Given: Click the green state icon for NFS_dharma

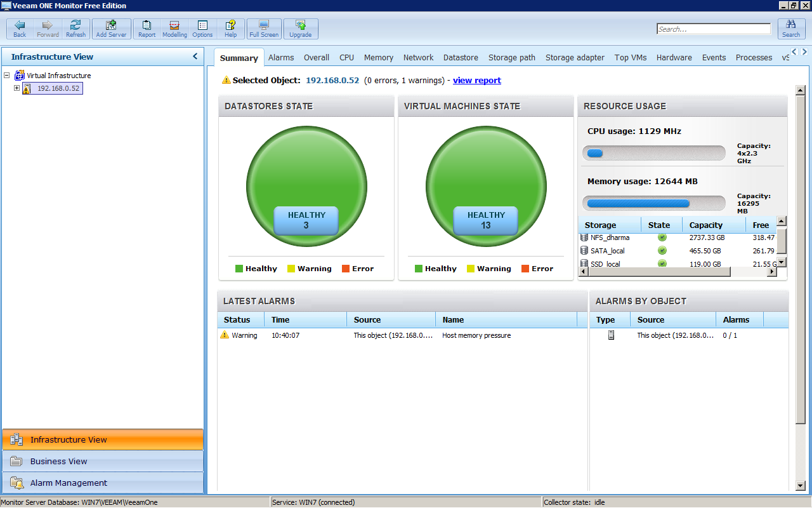Looking at the screenshot, I should click(x=662, y=237).
